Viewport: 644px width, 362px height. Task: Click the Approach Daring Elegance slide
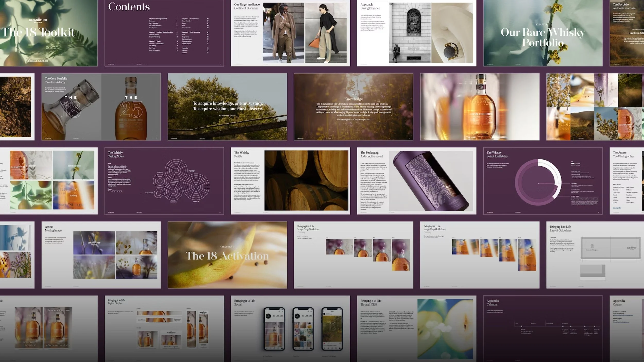[x=417, y=33]
